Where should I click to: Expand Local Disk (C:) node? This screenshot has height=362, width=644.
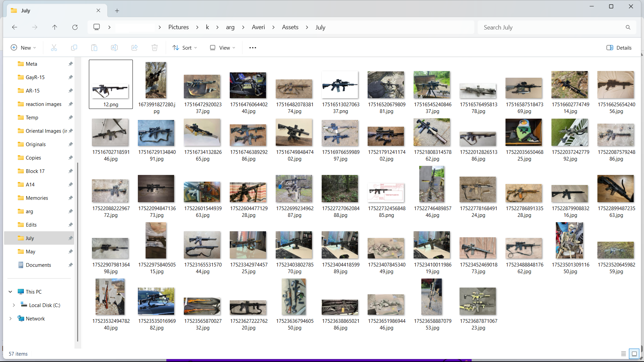coord(14,305)
